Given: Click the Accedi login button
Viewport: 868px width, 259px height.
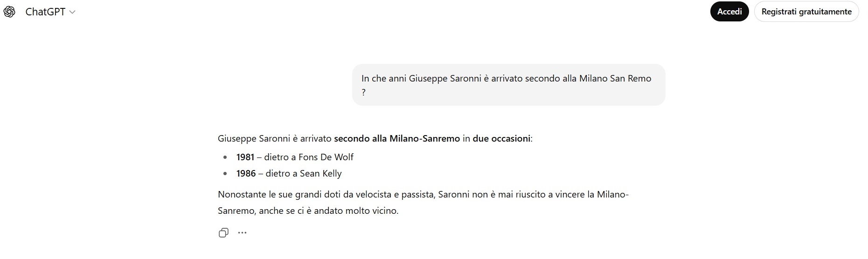Looking at the screenshot, I should 729,12.
